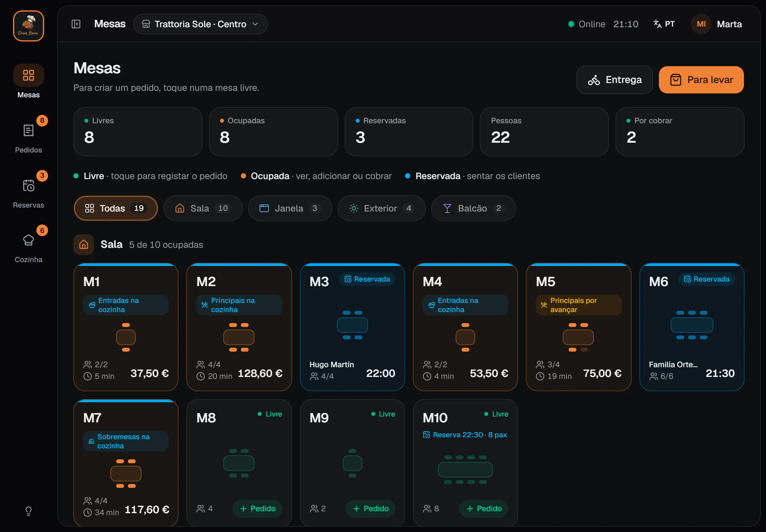This screenshot has width=766, height=532.
Task: Select the Mesas grid icon in the sidebar
Action: pos(28,75)
